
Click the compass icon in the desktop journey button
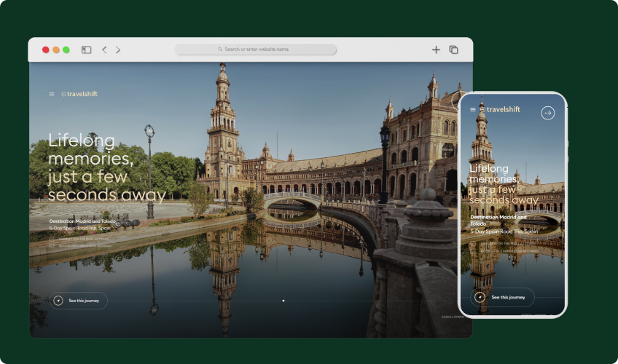click(58, 301)
